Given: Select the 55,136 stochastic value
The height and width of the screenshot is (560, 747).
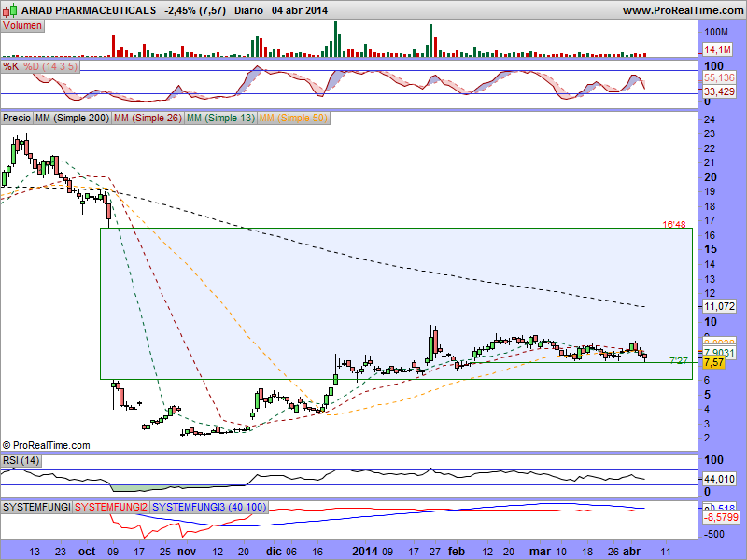Looking at the screenshot, I should pos(719,77).
